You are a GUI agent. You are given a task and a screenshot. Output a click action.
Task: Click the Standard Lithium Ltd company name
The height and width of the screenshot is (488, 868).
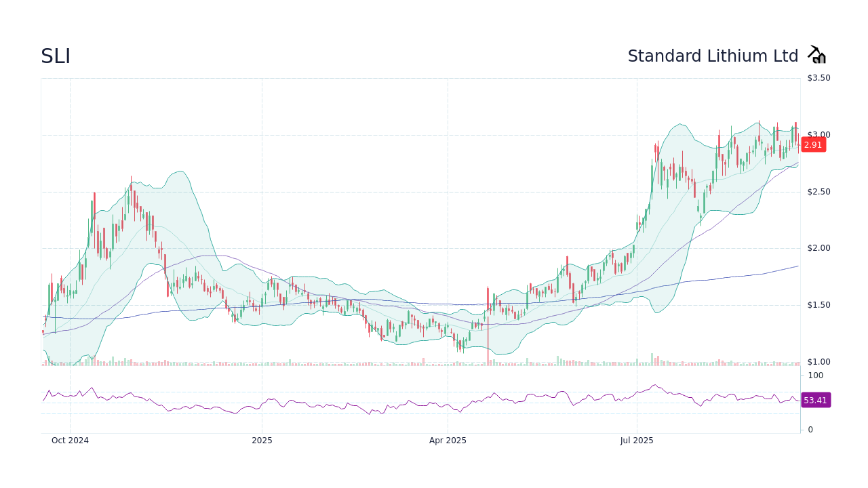point(713,56)
